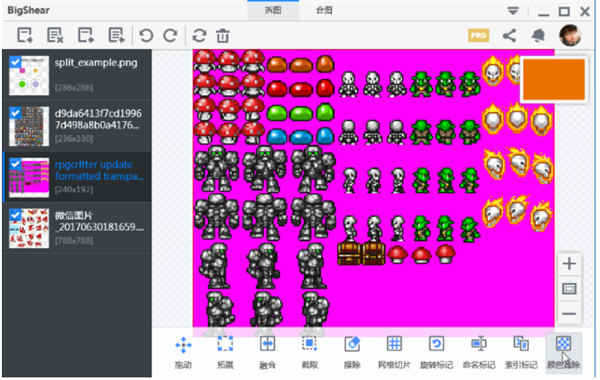This screenshot has height=380, width=600.
Task: Open the grid slicing tool
Action: pyautogui.click(x=394, y=352)
